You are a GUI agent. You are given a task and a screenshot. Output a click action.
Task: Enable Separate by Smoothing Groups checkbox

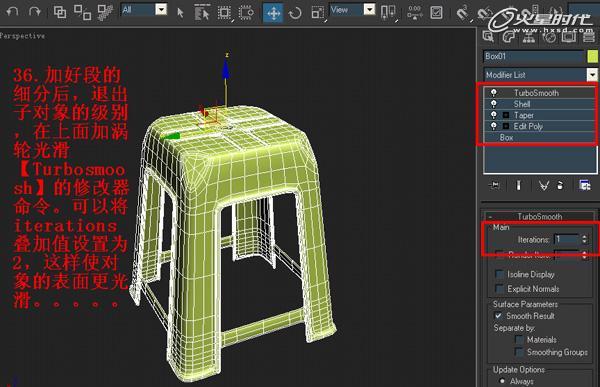coord(519,352)
